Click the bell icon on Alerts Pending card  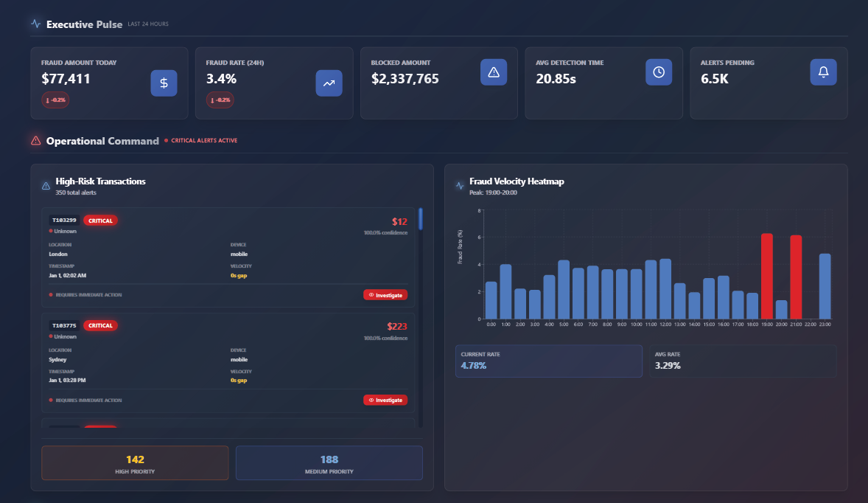(x=823, y=72)
